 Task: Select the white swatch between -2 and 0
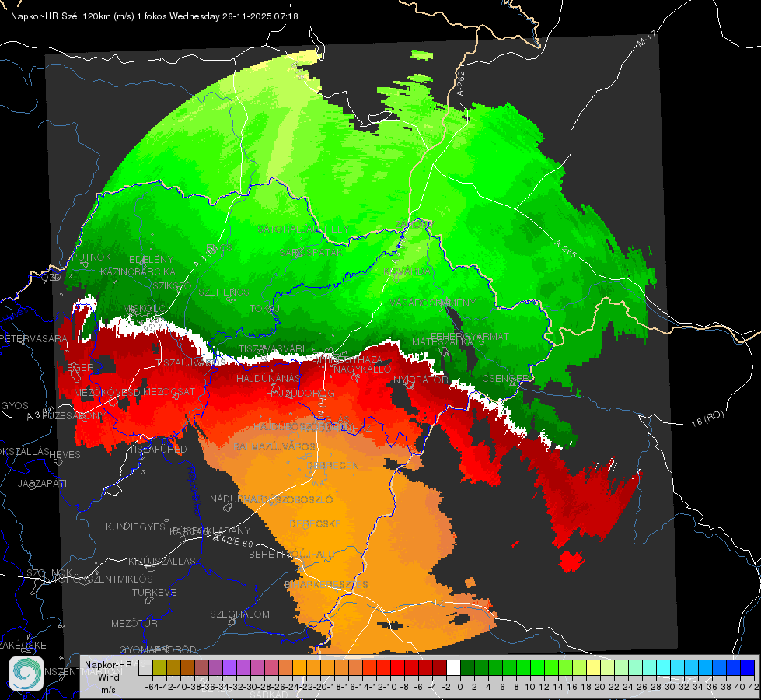453,668
